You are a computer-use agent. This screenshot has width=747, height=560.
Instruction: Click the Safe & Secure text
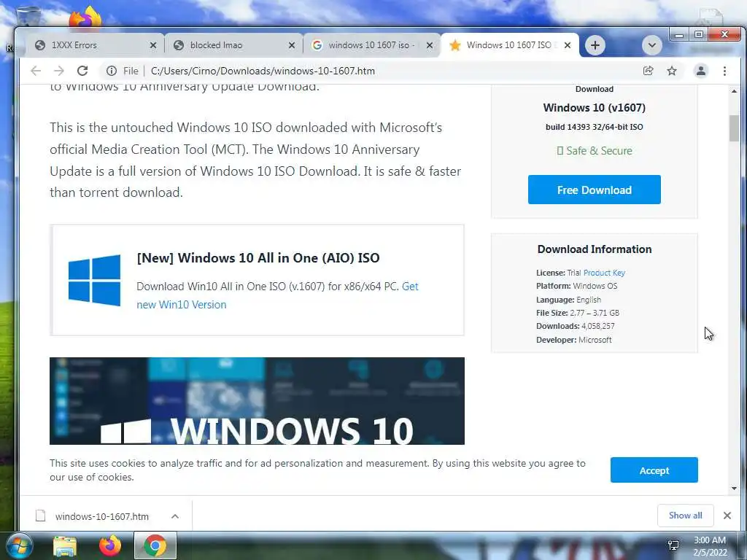point(594,151)
